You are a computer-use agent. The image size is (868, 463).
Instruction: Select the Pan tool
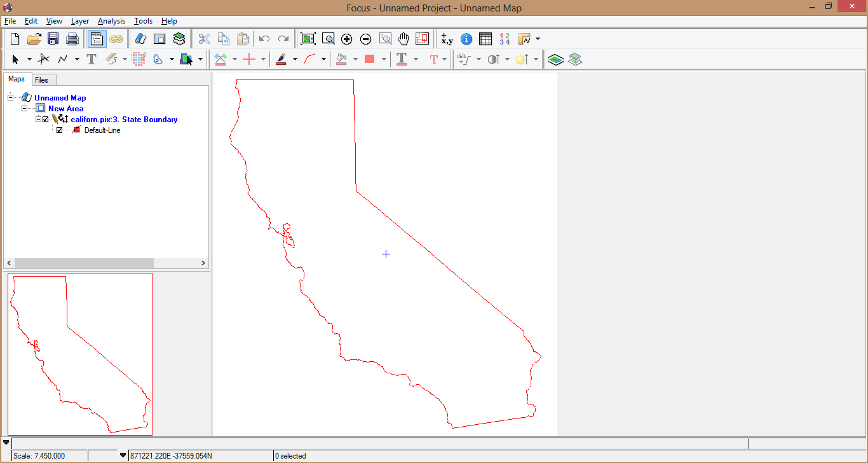pos(403,39)
